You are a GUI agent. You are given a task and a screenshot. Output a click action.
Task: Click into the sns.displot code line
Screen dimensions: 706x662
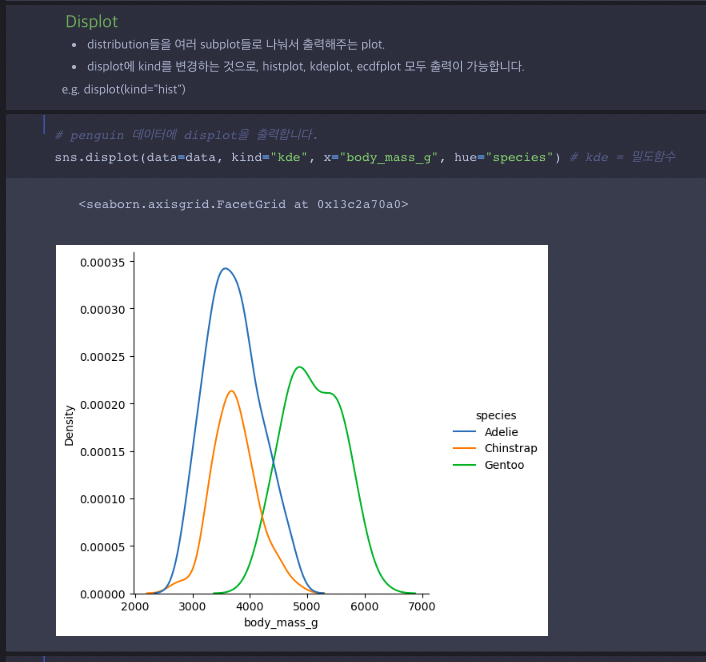click(365, 157)
